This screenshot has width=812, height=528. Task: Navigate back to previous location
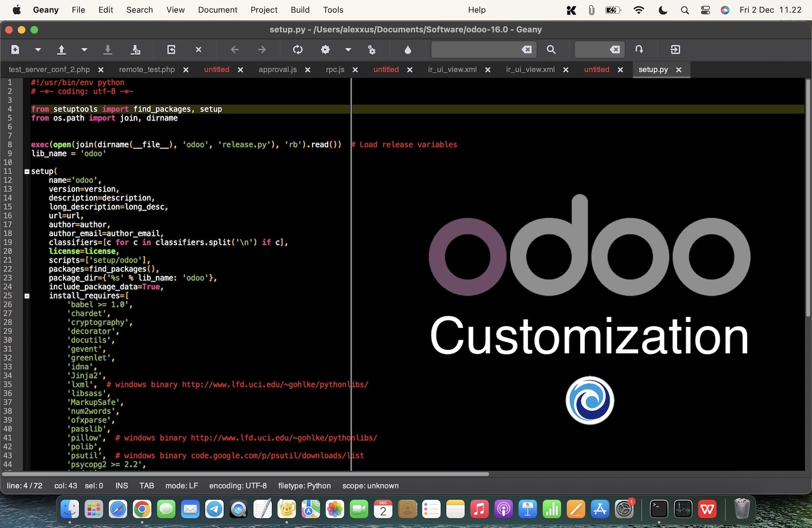234,49
